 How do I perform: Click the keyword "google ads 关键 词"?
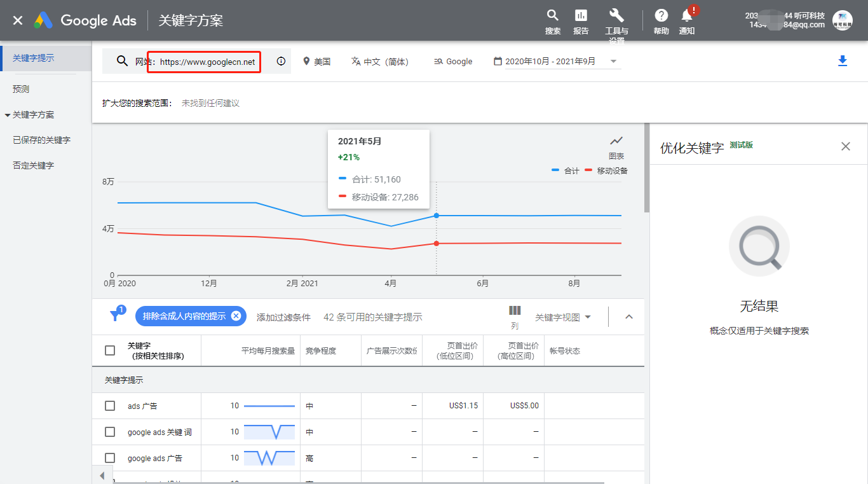tap(159, 432)
